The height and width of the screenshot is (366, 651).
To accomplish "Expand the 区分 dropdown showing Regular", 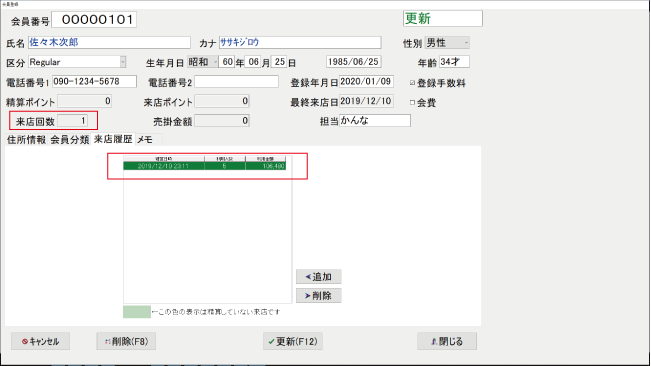I will 77,62.
